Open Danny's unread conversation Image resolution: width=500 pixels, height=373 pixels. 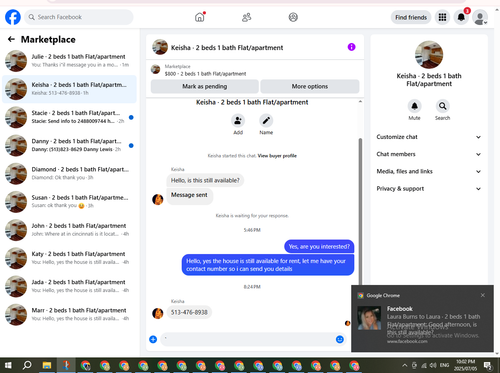[69, 145]
